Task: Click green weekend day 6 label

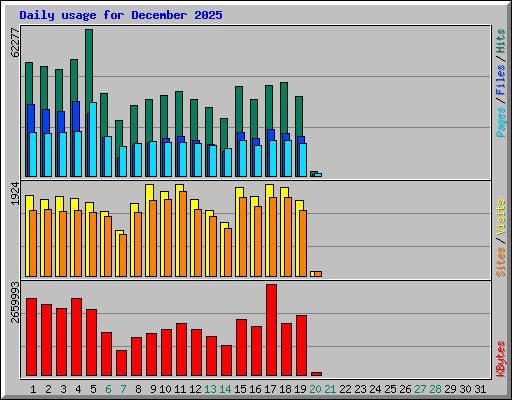Action: 108,389
